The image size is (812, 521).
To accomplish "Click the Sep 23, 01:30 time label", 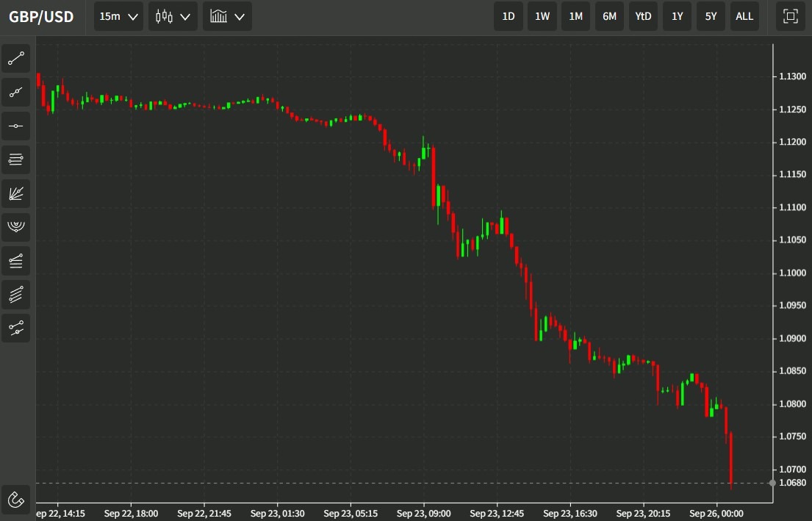I will tap(278, 514).
